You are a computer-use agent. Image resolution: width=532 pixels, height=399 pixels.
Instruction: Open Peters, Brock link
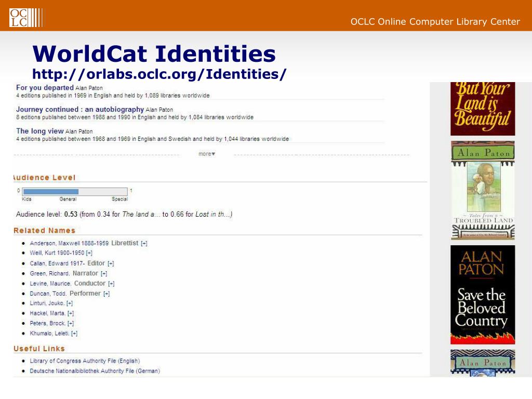coord(47,323)
